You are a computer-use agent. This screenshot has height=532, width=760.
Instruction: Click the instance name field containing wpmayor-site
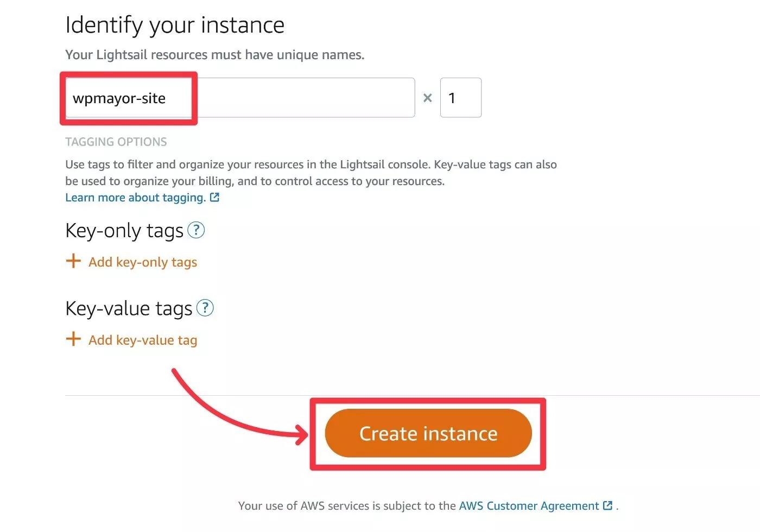240,98
